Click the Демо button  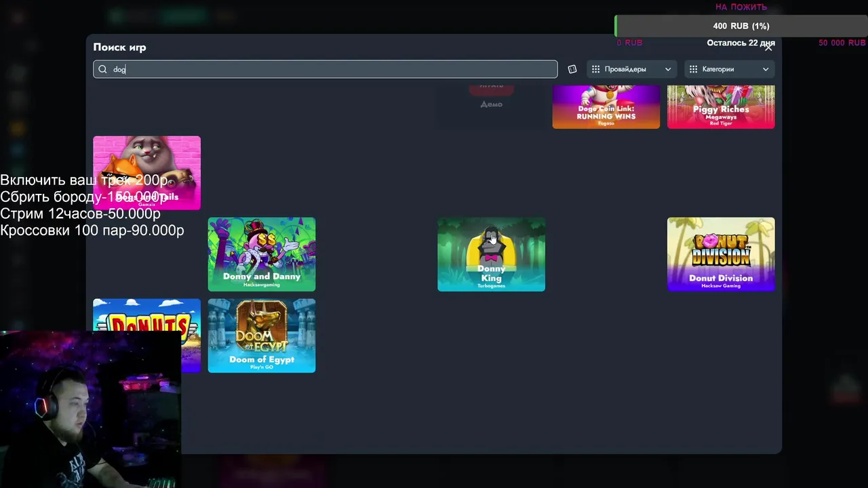[x=492, y=104]
